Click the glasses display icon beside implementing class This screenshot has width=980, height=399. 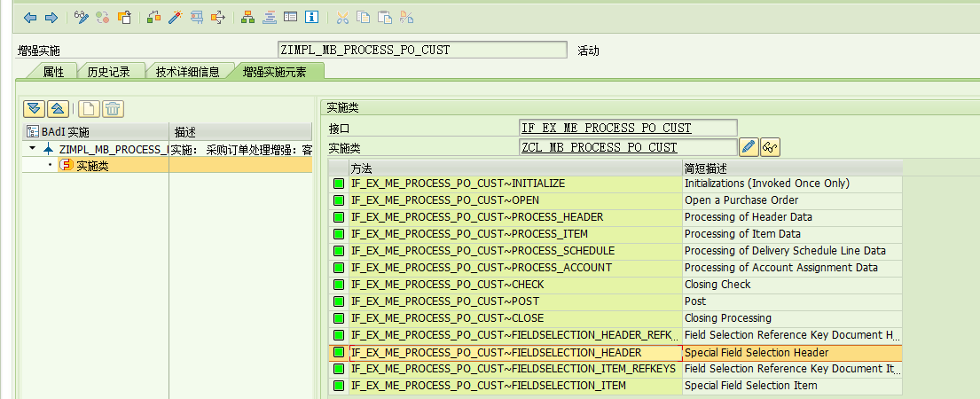pos(770,147)
